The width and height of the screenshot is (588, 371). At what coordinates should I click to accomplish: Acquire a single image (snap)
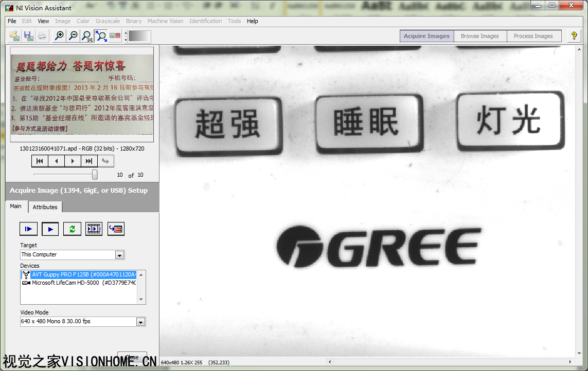pos(28,229)
